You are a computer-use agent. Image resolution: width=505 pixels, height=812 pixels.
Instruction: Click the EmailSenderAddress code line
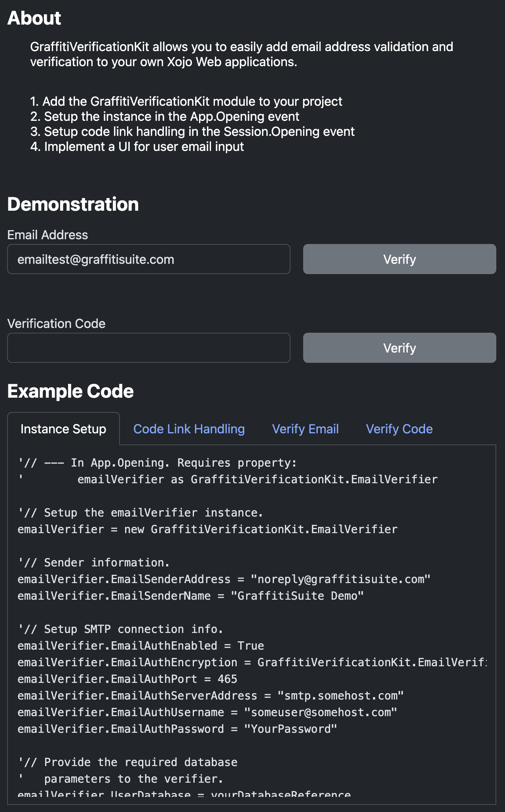point(224,579)
